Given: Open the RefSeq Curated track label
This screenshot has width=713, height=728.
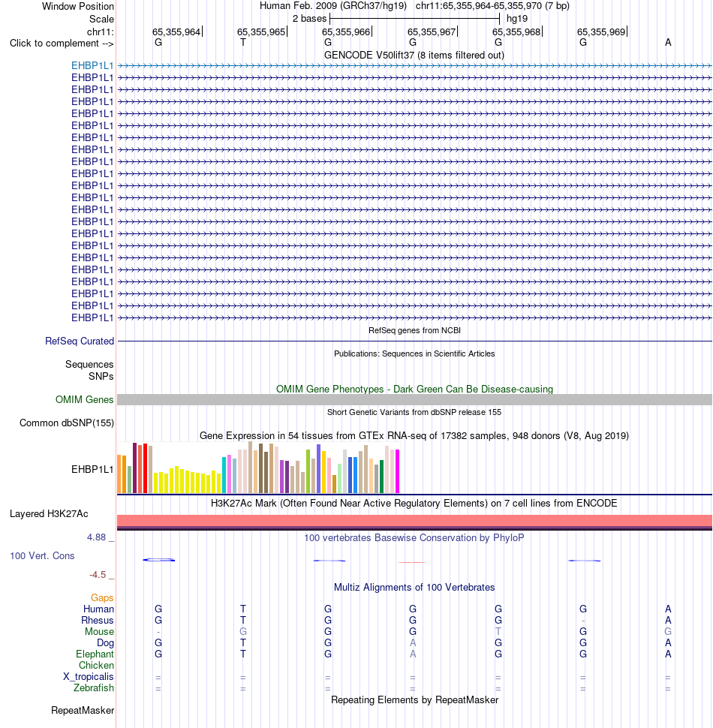Looking at the screenshot, I should (80, 341).
